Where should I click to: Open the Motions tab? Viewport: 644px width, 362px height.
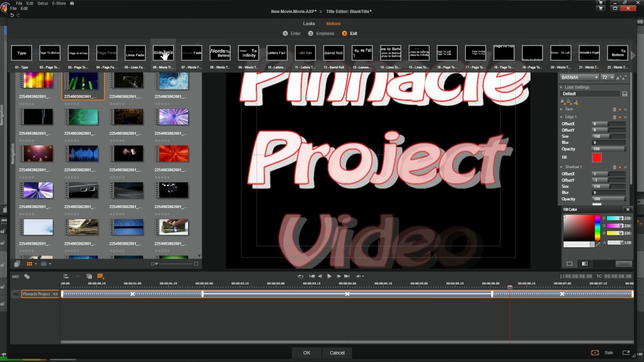tap(333, 24)
